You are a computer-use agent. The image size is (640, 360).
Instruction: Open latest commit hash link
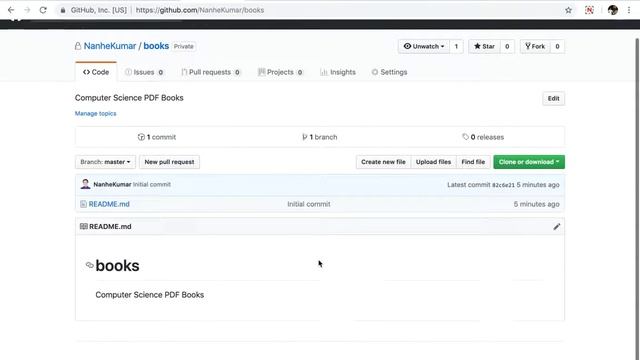coord(503,185)
